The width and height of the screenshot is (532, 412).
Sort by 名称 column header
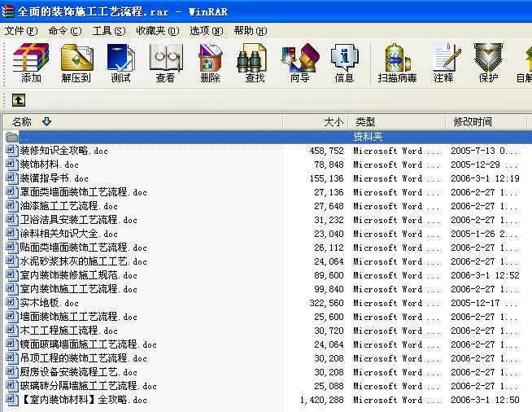point(142,121)
